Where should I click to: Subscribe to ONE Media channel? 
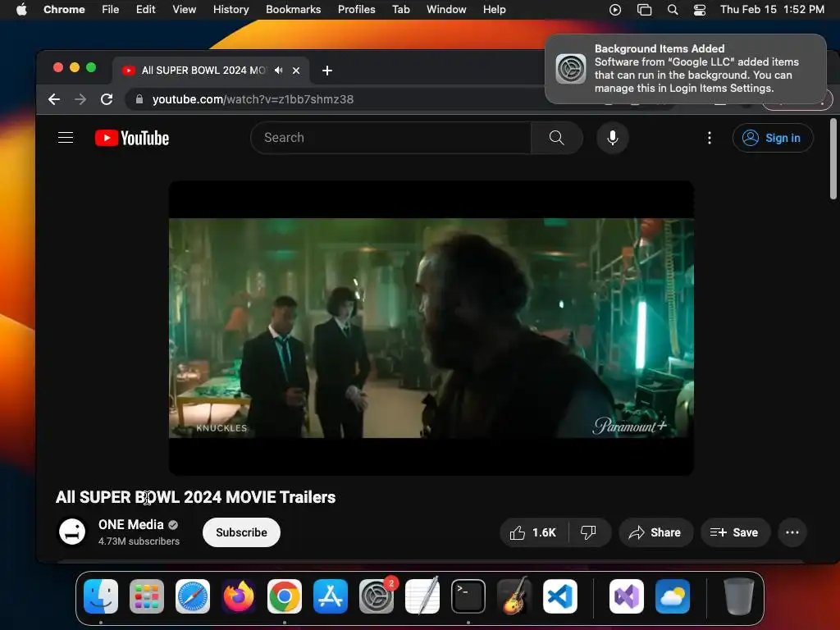point(241,532)
